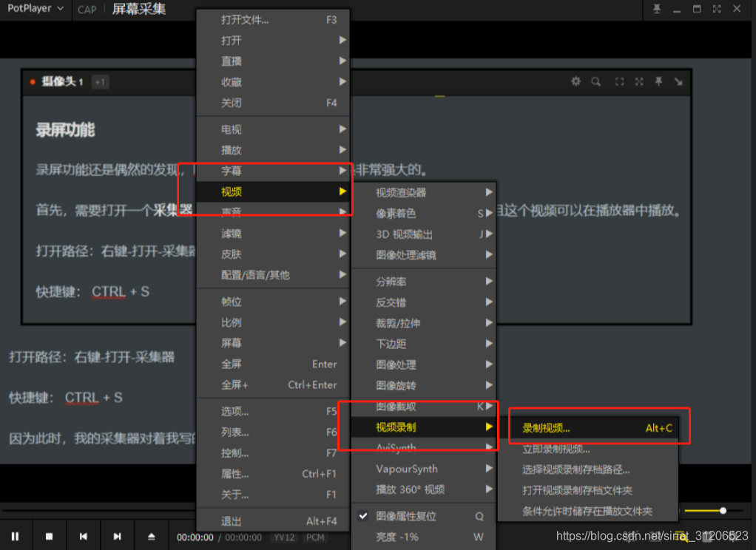Open the highlighted 视频 submenu

pyautogui.click(x=273, y=191)
